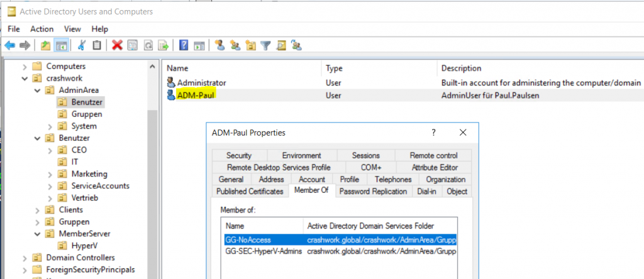Expand the CEO OU

pyautogui.click(x=50, y=150)
